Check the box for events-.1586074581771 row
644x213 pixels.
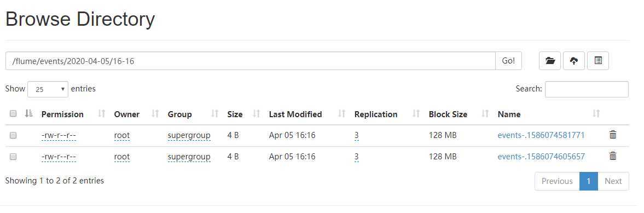tap(13, 135)
